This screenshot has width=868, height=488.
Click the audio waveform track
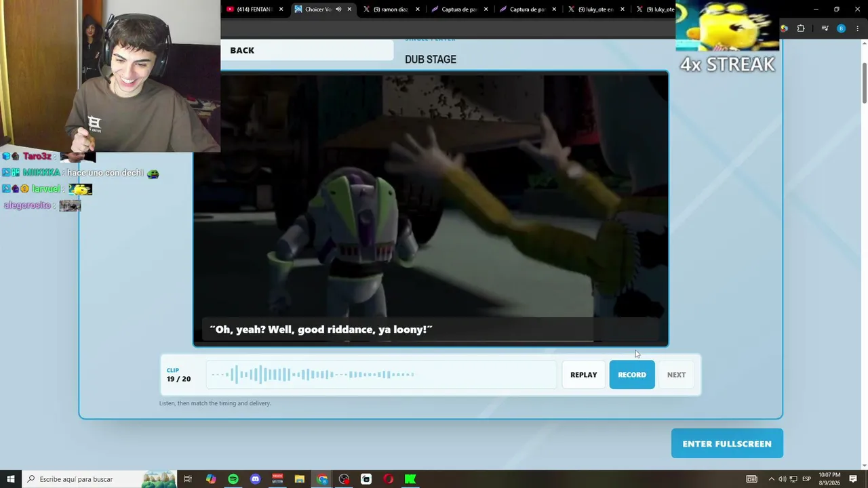pos(381,375)
